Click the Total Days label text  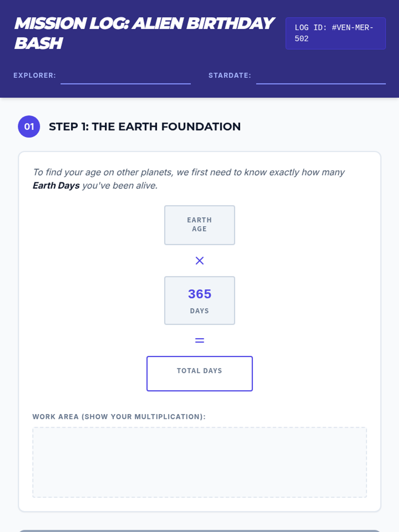[199, 371]
